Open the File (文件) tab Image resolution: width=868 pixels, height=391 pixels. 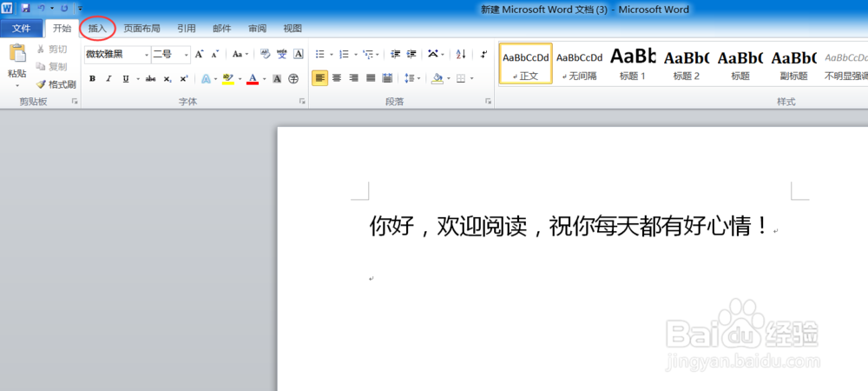pyautogui.click(x=22, y=29)
